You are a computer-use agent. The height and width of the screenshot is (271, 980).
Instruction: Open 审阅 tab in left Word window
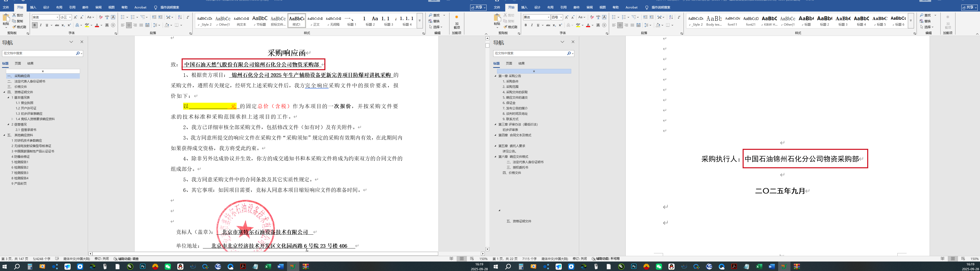tap(98, 7)
